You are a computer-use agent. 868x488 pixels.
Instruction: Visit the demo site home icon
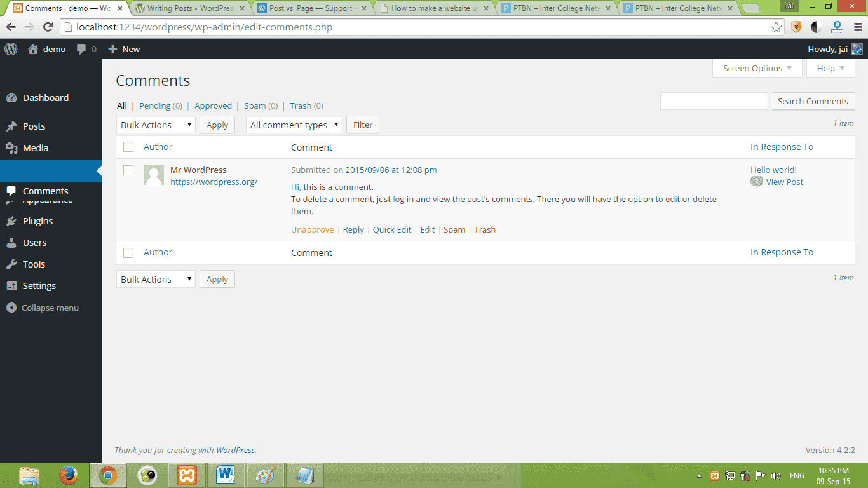click(33, 49)
